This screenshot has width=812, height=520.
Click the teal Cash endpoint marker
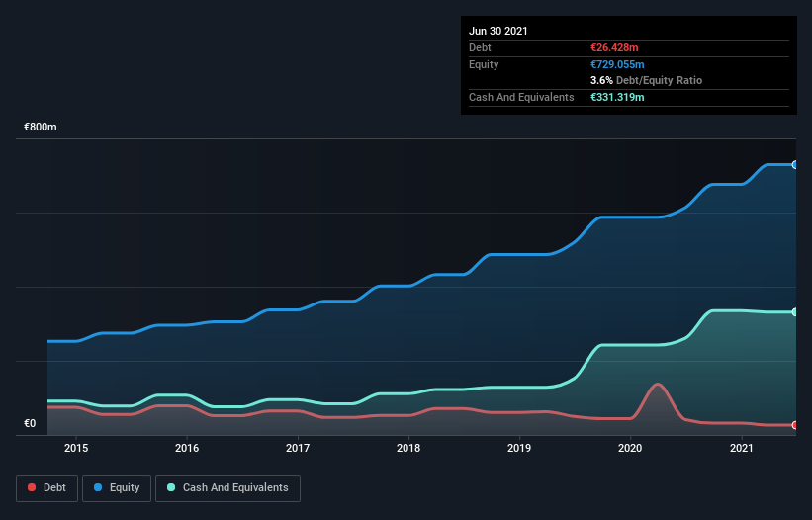(x=795, y=312)
